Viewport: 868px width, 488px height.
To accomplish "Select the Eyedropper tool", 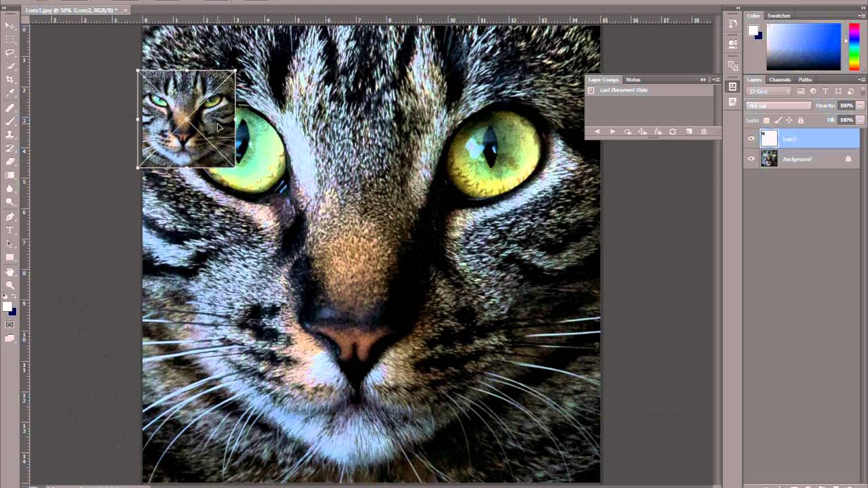I will [x=10, y=94].
